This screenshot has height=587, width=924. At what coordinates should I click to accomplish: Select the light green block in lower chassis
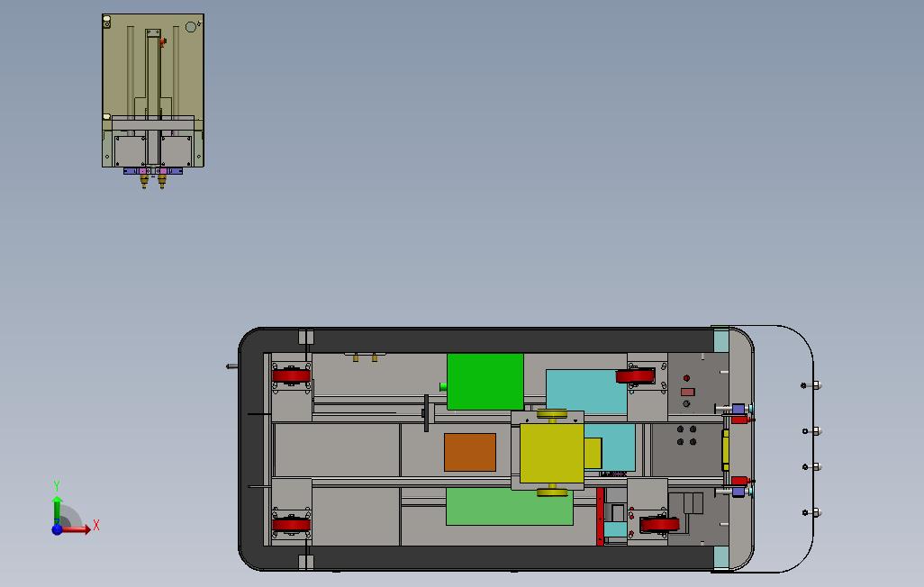point(509,506)
